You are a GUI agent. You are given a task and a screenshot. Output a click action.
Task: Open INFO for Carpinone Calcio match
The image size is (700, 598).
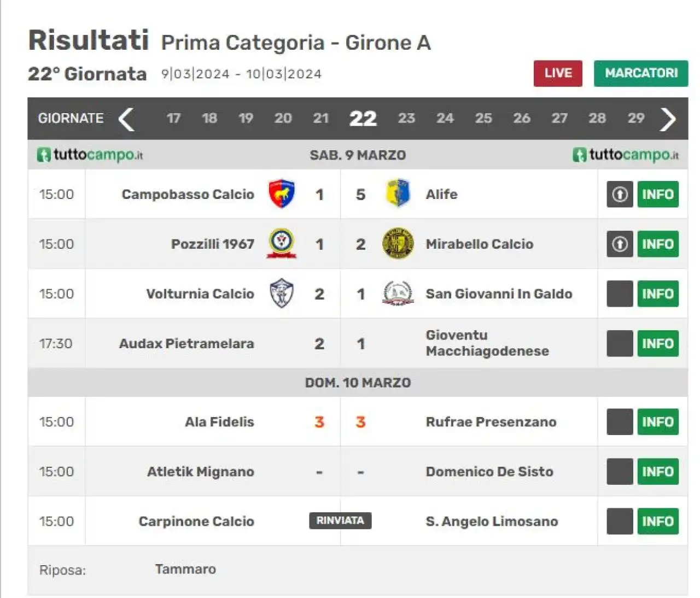658,521
